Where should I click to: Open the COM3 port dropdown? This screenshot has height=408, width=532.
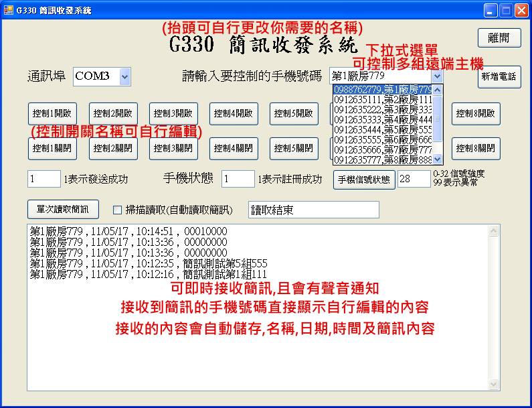tap(124, 77)
